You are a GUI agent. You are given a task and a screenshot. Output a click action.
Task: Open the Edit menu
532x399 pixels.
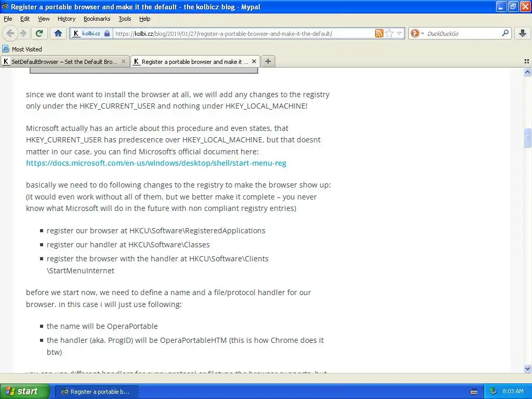(x=25, y=19)
